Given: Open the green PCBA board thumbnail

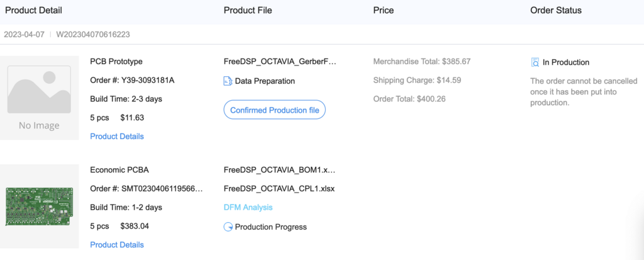Looking at the screenshot, I should [x=40, y=206].
